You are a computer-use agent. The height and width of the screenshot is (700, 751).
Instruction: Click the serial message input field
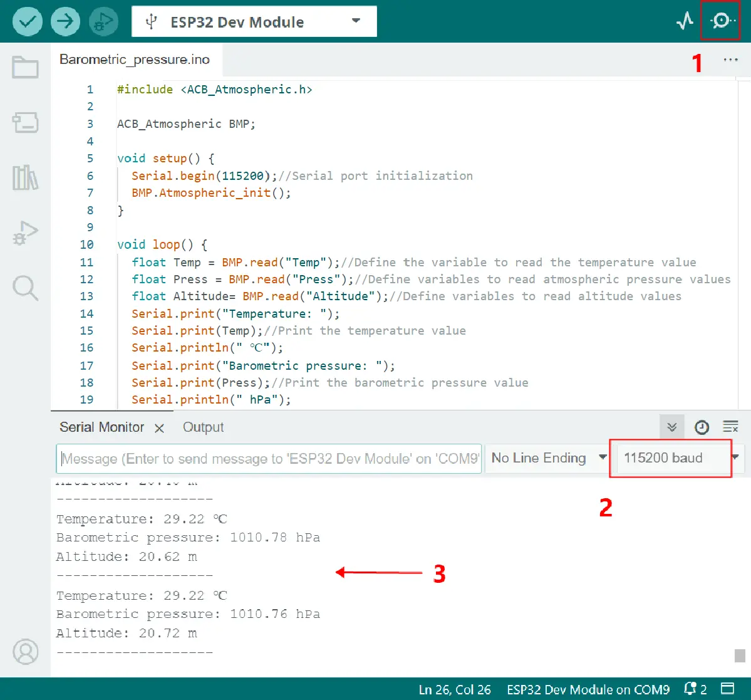pyautogui.click(x=269, y=459)
